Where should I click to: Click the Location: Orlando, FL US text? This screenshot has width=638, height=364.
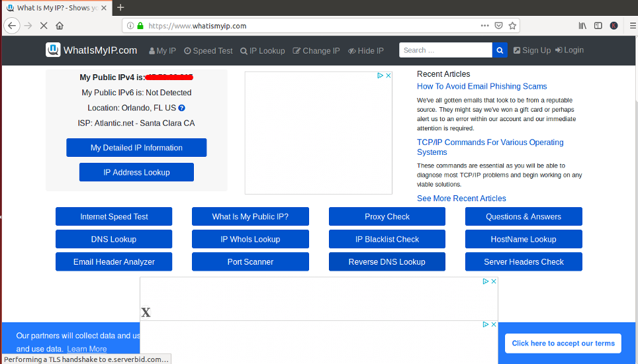(x=132, y=108)
